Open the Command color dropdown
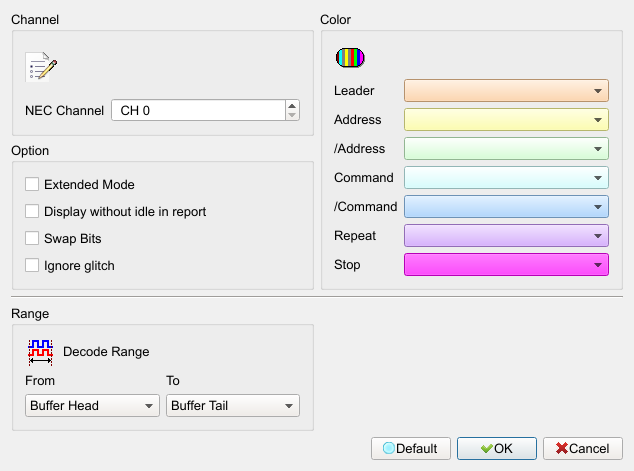Image resolution: width=634 pixels, height=471 pixels. pos(506,178)
